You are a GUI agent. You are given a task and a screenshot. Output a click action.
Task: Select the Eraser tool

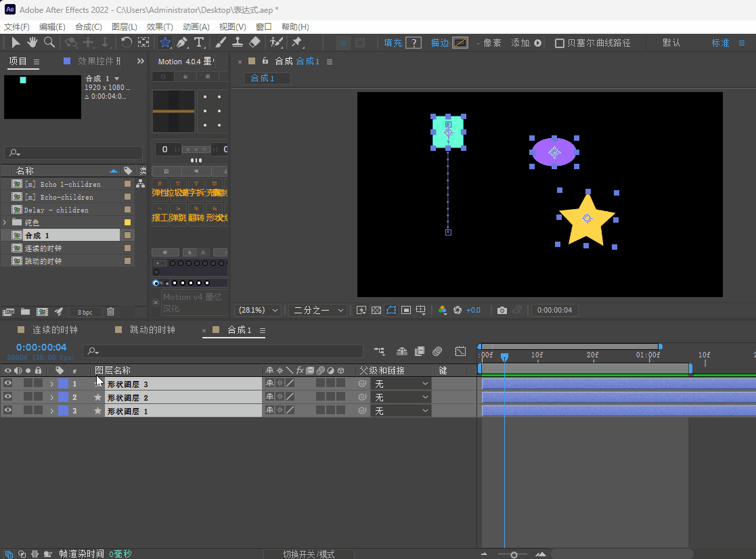tap(254, 43)
